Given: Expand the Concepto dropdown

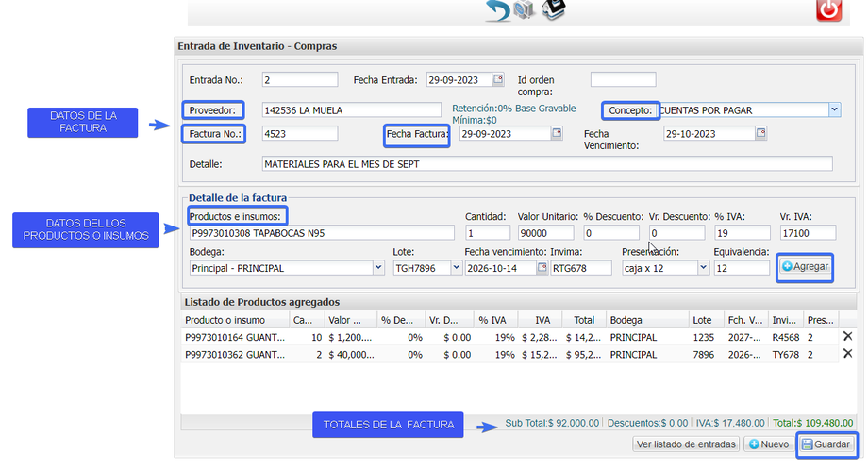Looking at the screenshot, I should tap(834, 109).
